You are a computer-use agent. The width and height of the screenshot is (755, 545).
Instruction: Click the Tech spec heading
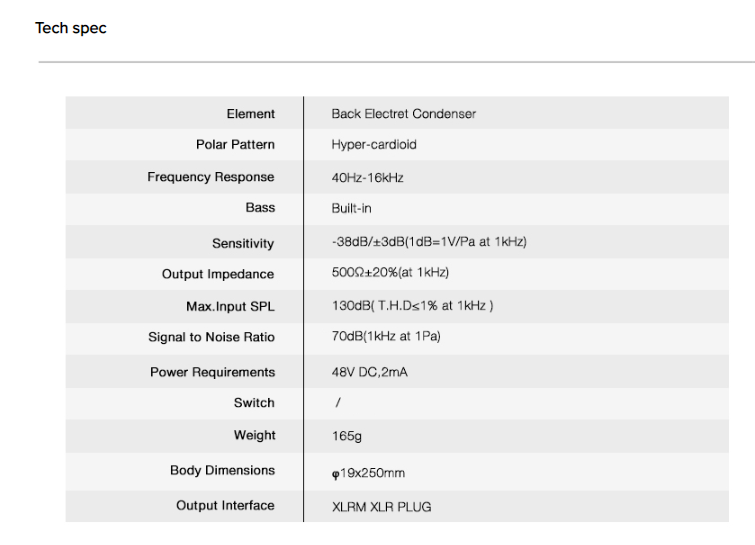pos(71,28)
